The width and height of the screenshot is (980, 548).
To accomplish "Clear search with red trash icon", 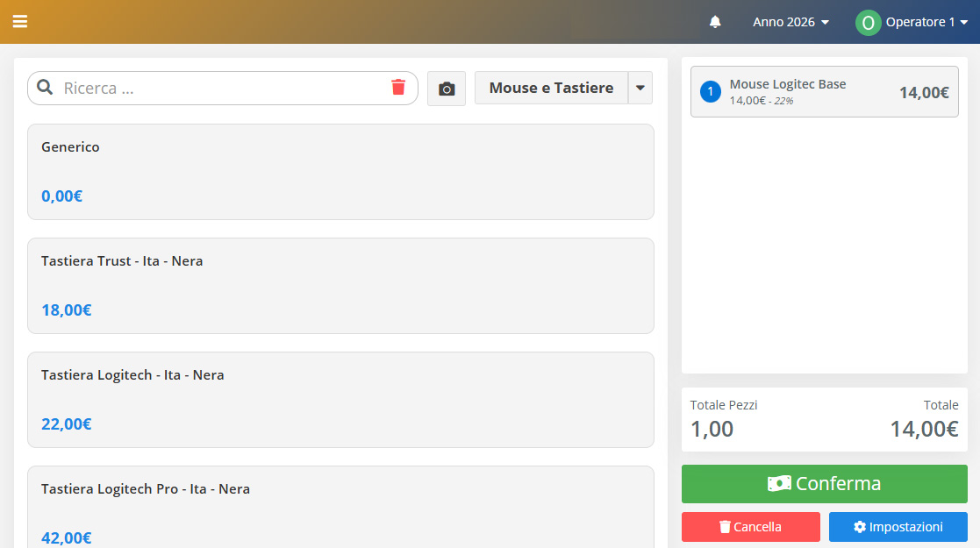I will pyautogui.click(x=398, y=87).
